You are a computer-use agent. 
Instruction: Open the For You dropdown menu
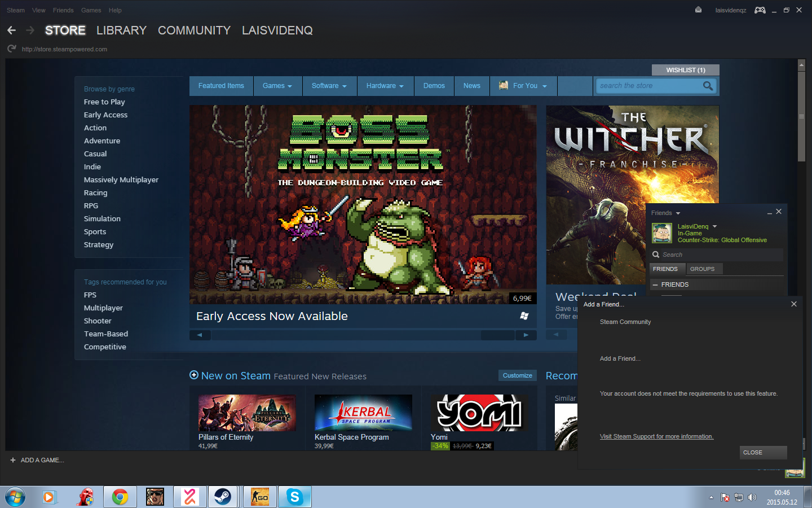point(523,86)
